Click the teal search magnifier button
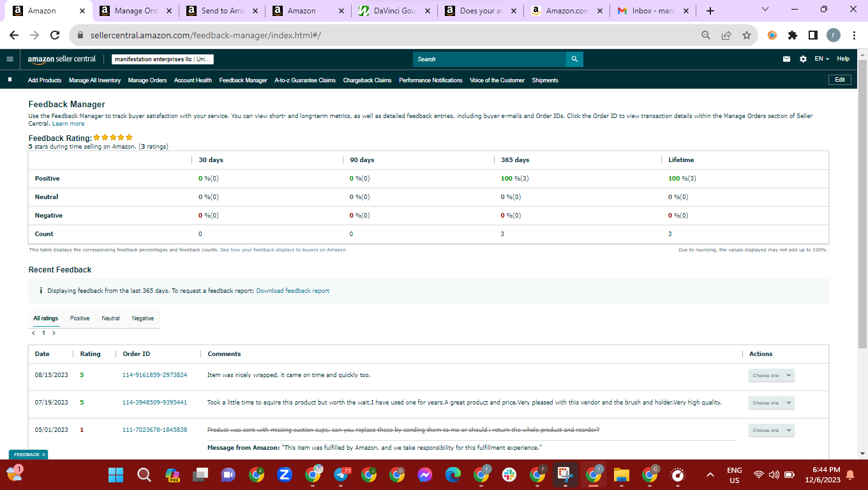Viewport: 868px width, 490px height. pyautogui.click(x=574, y=59)
